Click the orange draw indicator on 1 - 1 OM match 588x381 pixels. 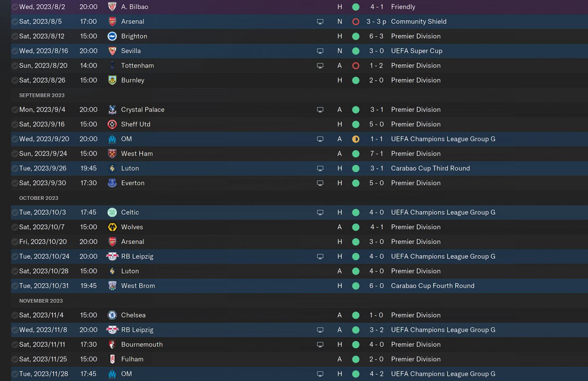[356, 139]
